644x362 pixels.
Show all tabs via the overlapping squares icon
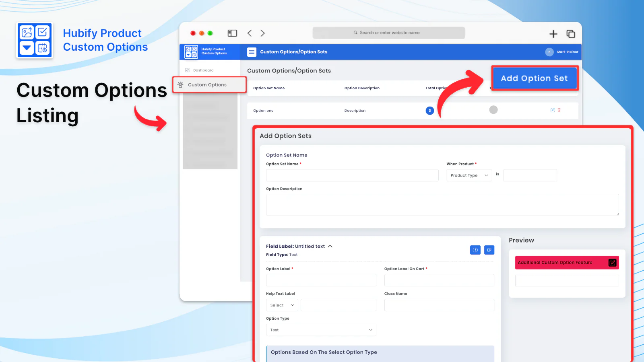571,34
